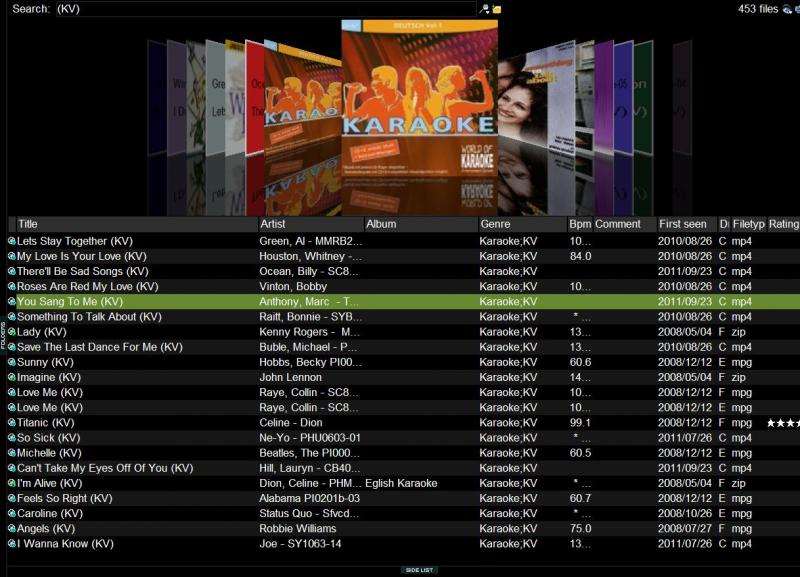Click the yellow add-folder icon beside search

click(496, 9)
